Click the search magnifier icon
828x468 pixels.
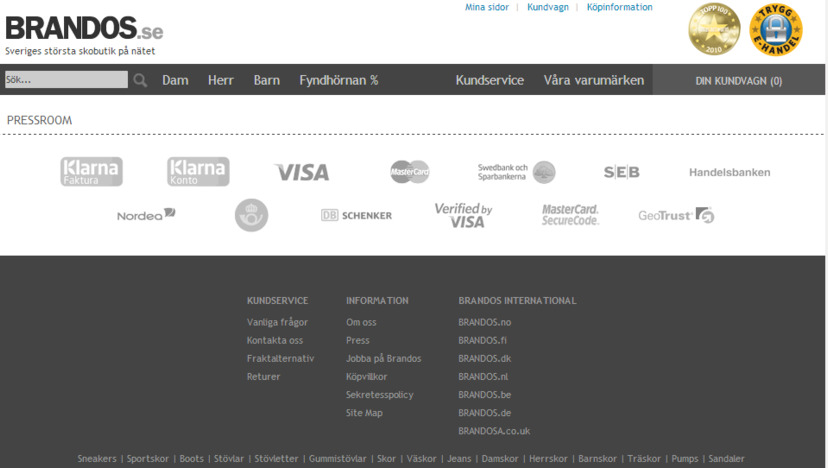coord(140,80)
